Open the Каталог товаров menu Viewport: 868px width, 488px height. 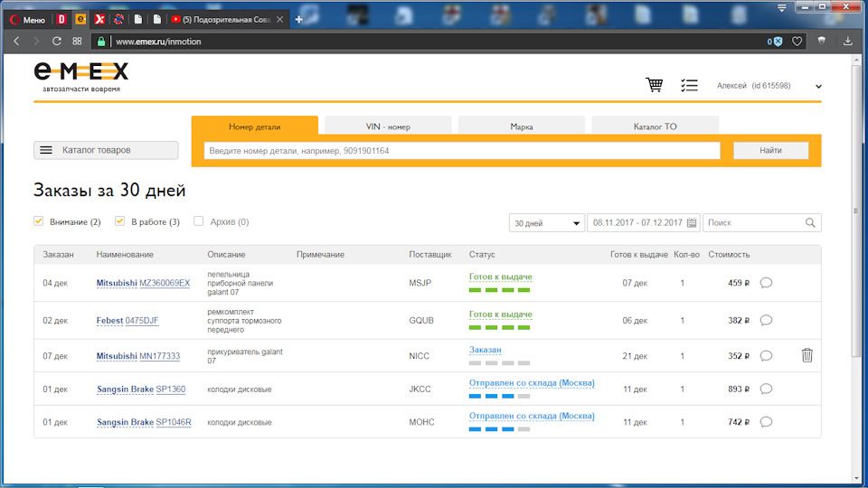(106, 150)
